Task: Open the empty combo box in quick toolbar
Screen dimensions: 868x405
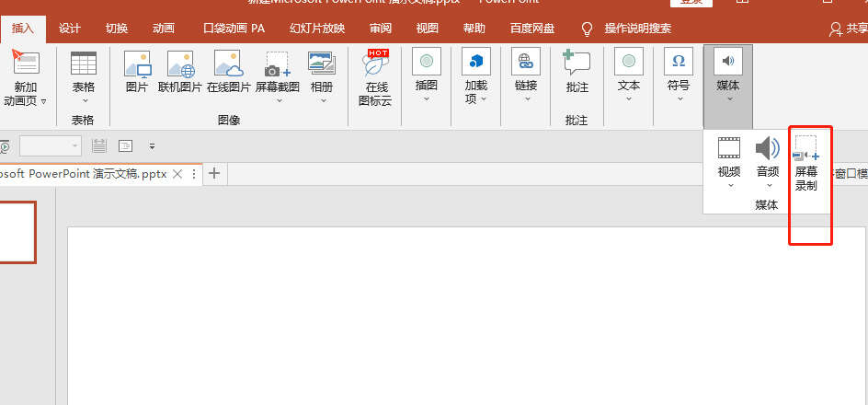Action: pyautogui.click(x=51, y=146)
